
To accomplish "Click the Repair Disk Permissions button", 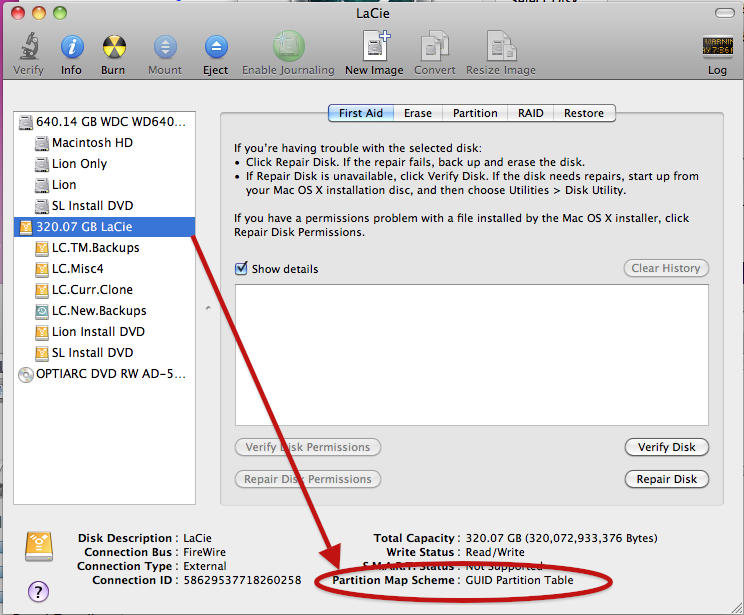I will [x=308, y=479].
